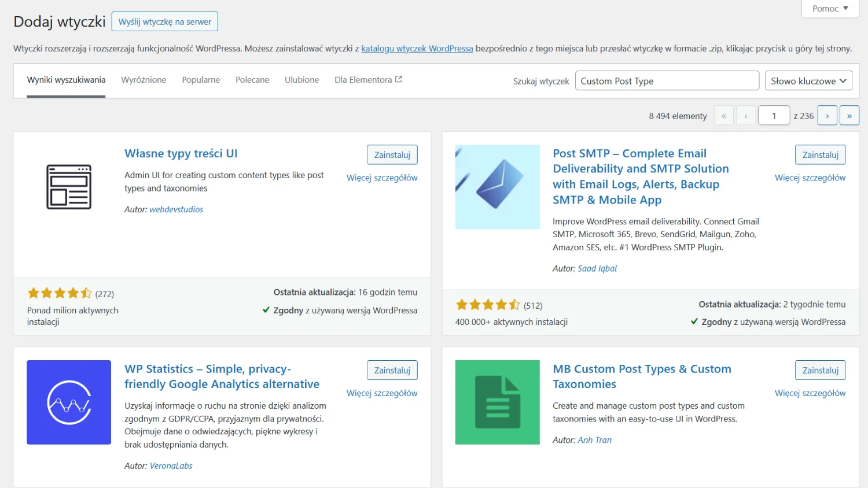The image size is (868, 488).
Task: Click the Własne typy treści UI plugin icon
Action: 69,187
